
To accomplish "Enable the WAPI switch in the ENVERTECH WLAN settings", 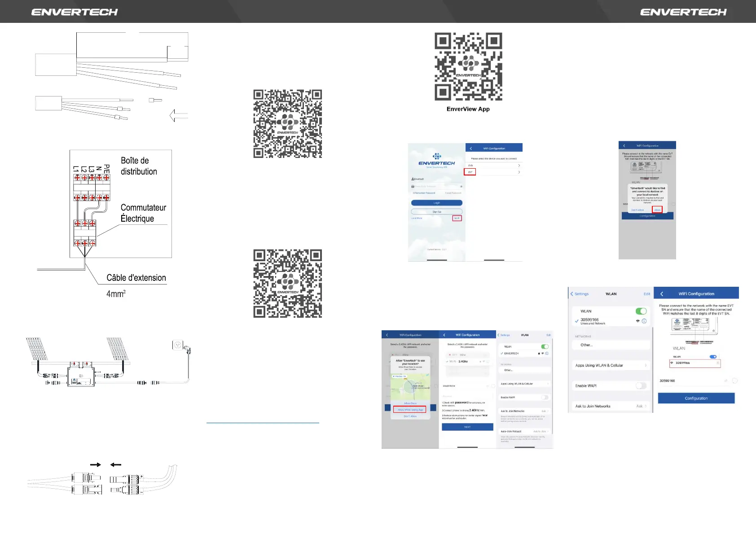I will point(545,397).
